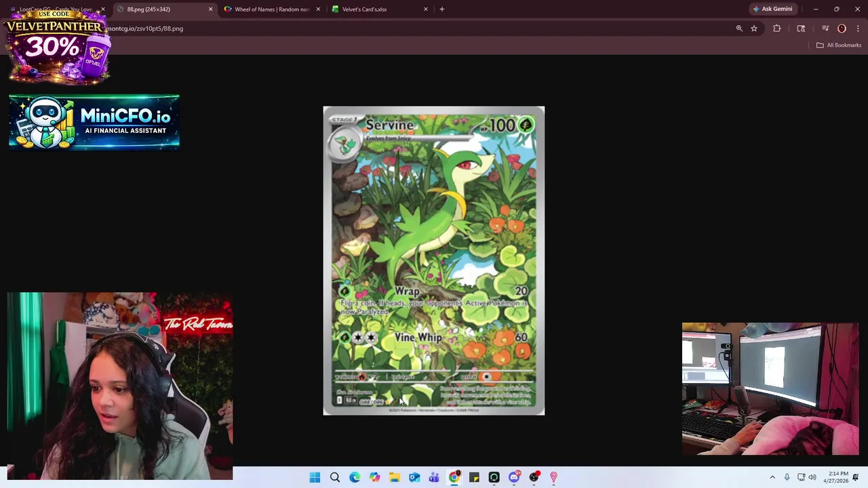Open Sticky Notes taskbar icon
The height and width of the screenshot is (488, 868).
click(x=474, y=477)
